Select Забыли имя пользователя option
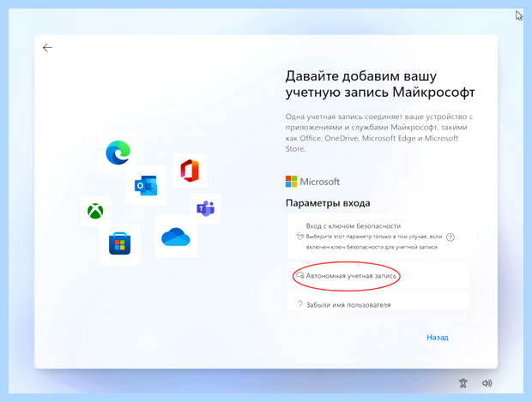Viewport: 532px width, 402px height. [378, 301]
